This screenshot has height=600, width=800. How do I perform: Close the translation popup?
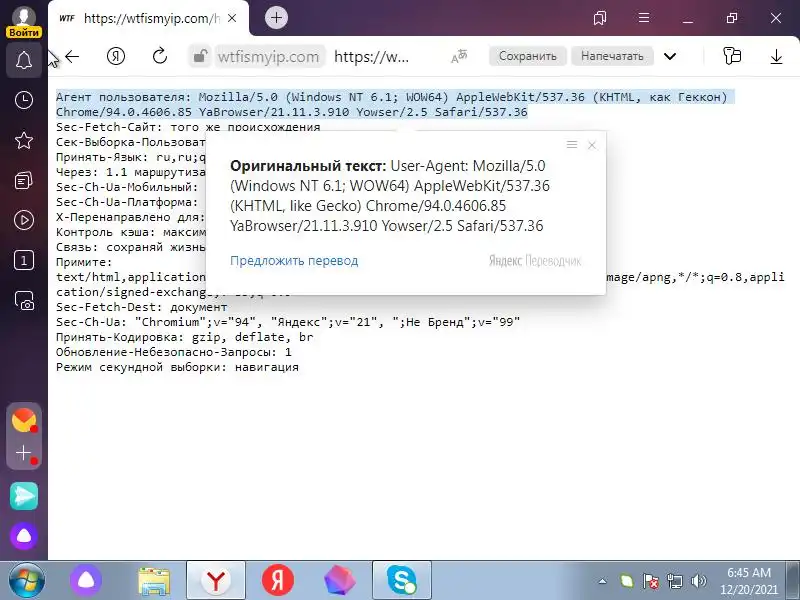592,145
